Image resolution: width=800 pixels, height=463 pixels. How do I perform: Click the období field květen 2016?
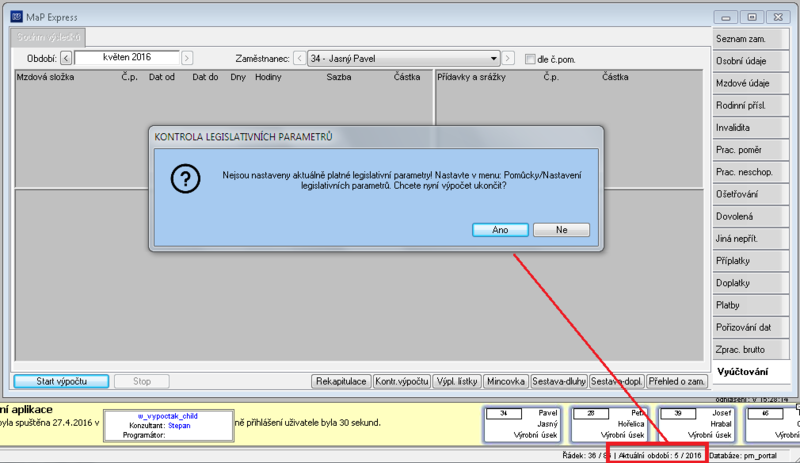127,58
